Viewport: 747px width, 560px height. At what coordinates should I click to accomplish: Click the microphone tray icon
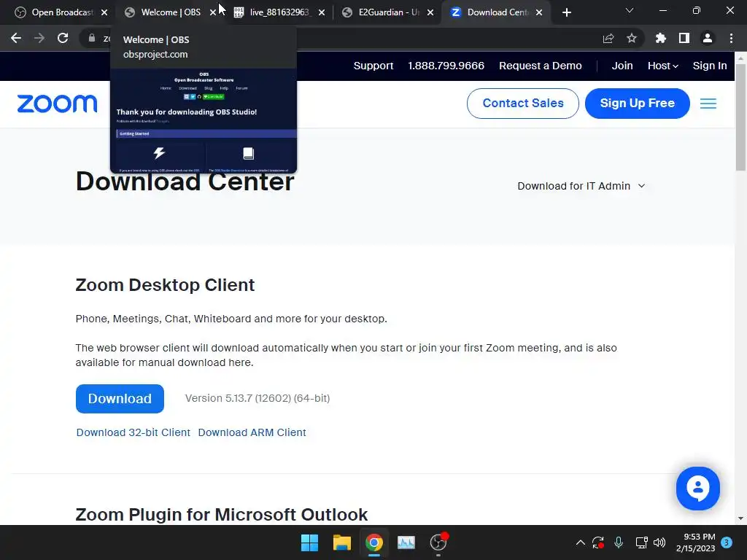(x=619, y=542)
